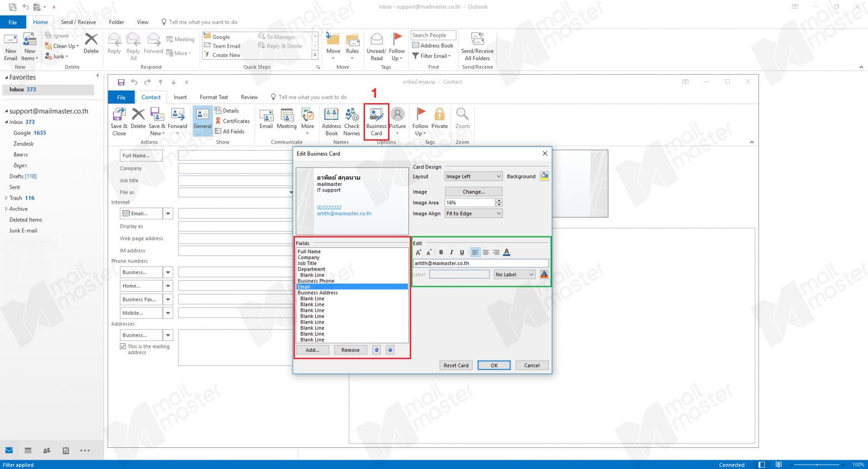
Task: Click Remove field button
Action: (350, 350)
